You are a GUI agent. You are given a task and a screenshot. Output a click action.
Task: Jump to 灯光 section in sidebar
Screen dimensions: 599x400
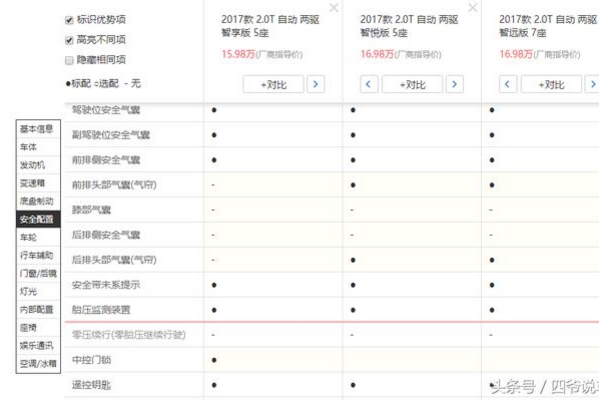click(x=38, y=291)
